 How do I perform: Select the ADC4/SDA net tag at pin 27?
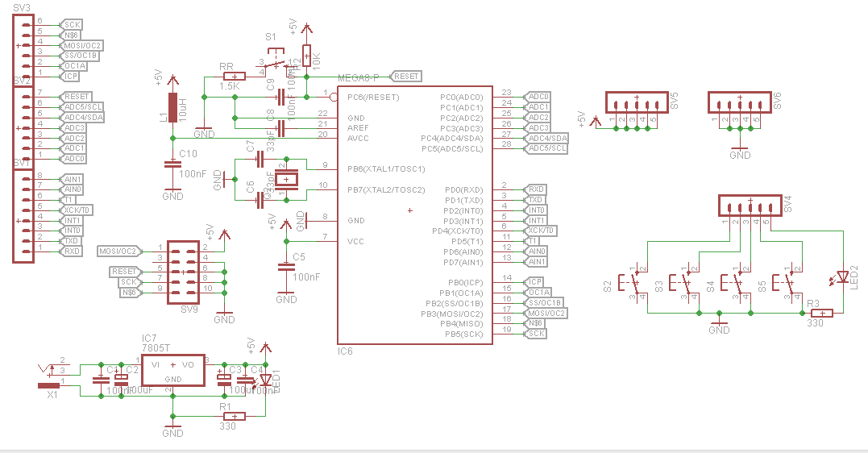pos(545,138)
